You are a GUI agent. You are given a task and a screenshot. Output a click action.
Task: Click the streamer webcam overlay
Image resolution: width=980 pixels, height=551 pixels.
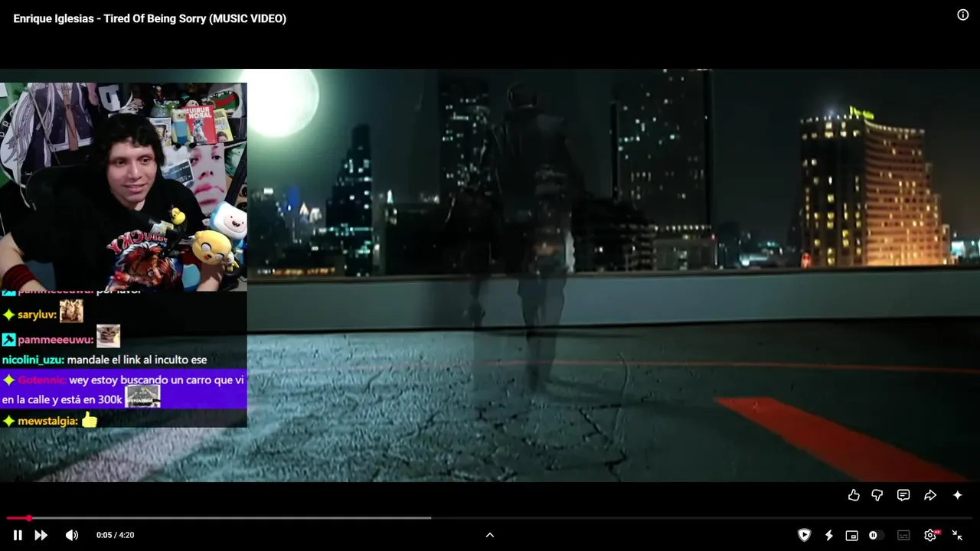tap(123, 187)
